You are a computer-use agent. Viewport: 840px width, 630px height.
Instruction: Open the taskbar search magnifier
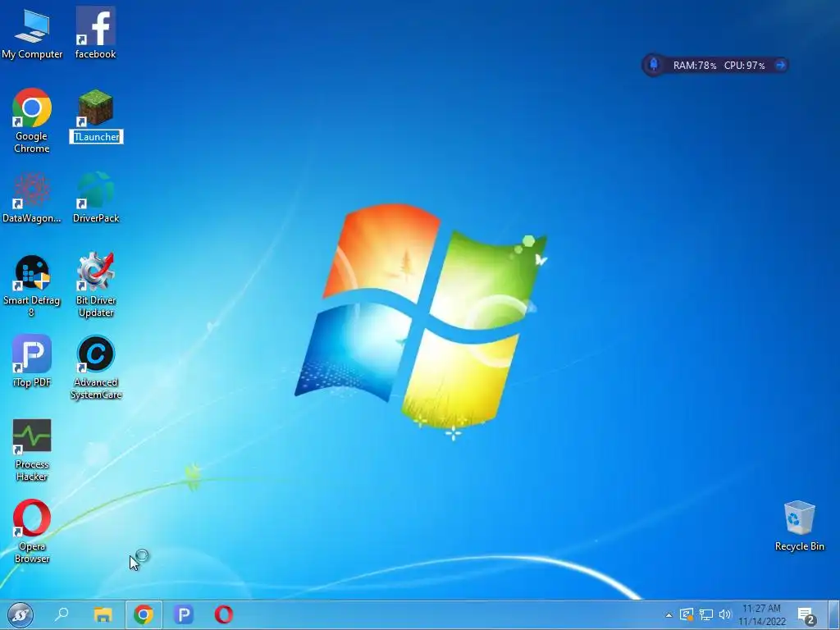coord(62,614)
